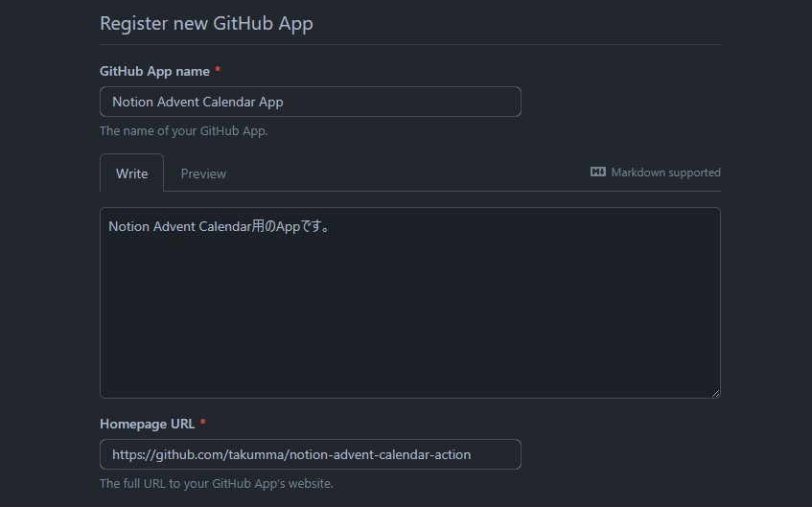Click the red asterisk beside Homepage URL
The width and height of the screenshot is (812, 507).
203,423
